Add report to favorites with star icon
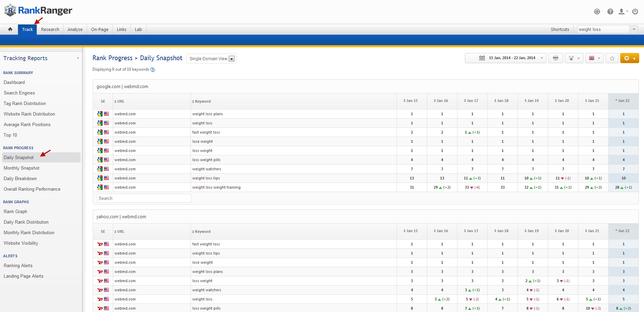644x312 pixels. click(x=612, y=58)
